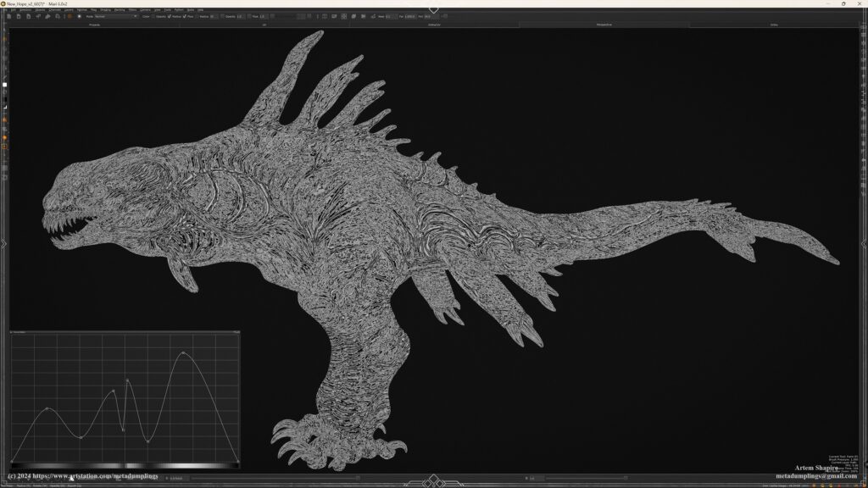
Task: Expand the bottom center panel handle
Action: point(433,480)
